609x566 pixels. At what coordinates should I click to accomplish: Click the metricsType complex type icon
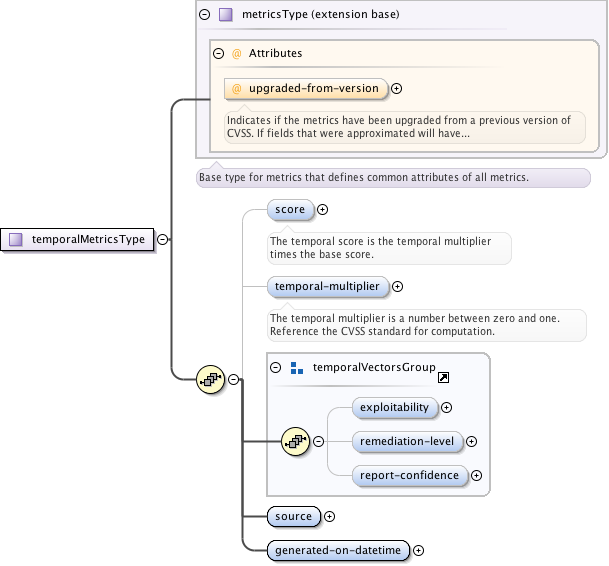(x=226, y=15)
